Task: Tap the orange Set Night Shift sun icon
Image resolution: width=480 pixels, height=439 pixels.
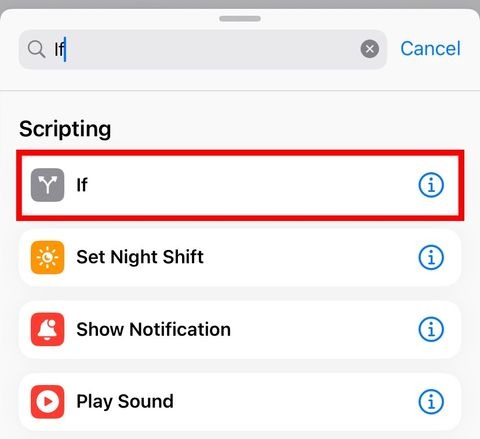Action: pos(48,257)
